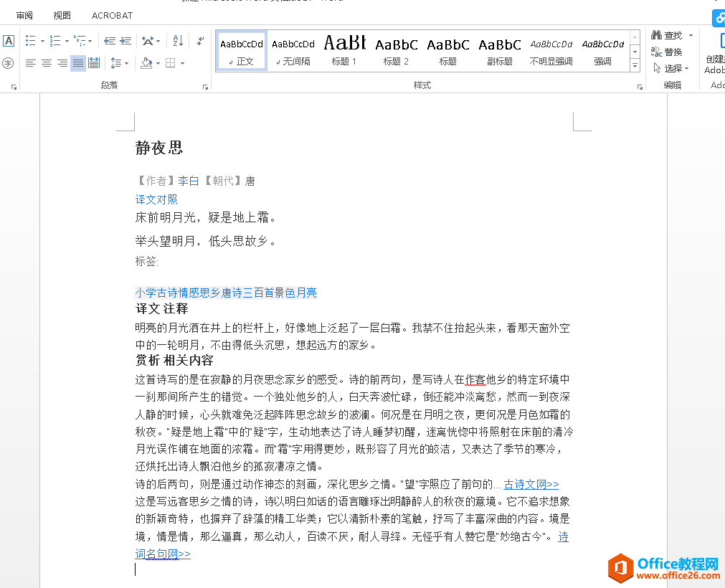Image resolution: width=725 pixels, height=588 pixels.
Task: Apply numbered list formatting
Action: [x=55, y=41]
